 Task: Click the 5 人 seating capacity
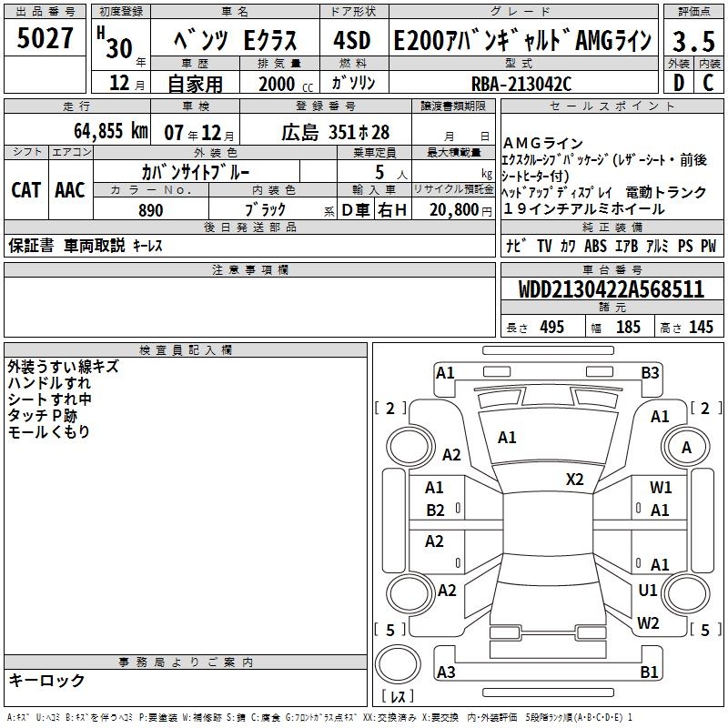(x=391, y=173)
